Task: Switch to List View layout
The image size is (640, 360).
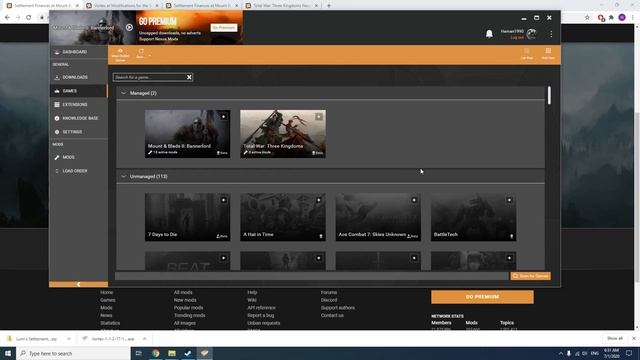Action: tap(527, 54)
